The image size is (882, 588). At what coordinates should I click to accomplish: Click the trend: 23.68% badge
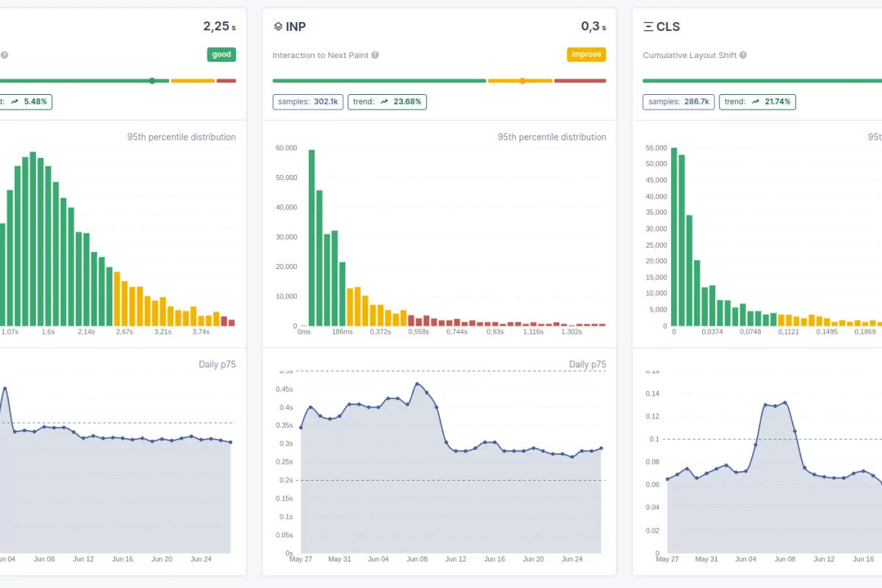[387, 101]
